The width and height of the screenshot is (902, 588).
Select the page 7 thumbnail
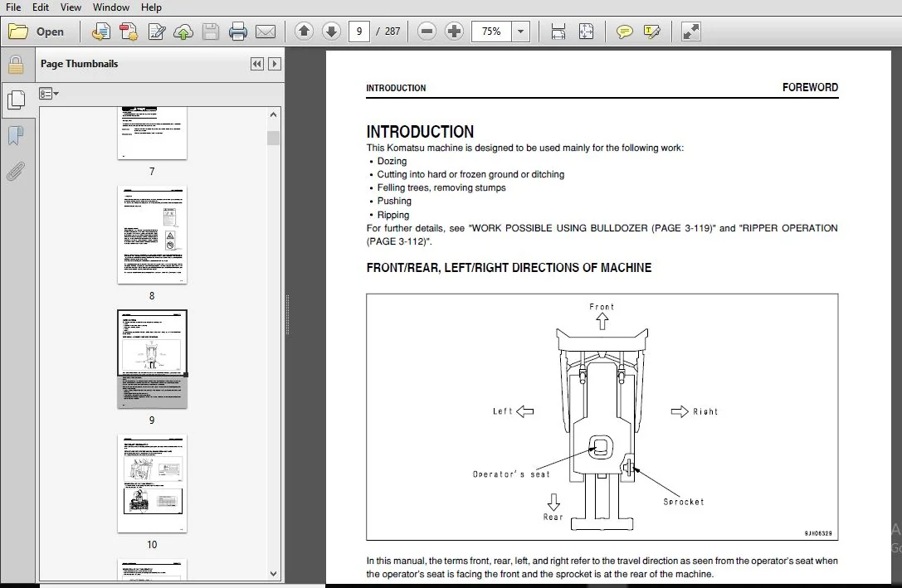coord(152,133)
